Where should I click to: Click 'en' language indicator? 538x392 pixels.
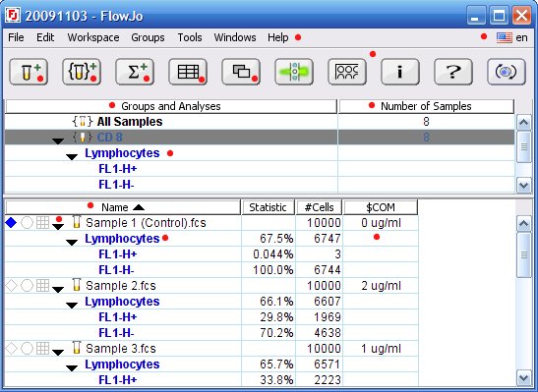[521, 37]
